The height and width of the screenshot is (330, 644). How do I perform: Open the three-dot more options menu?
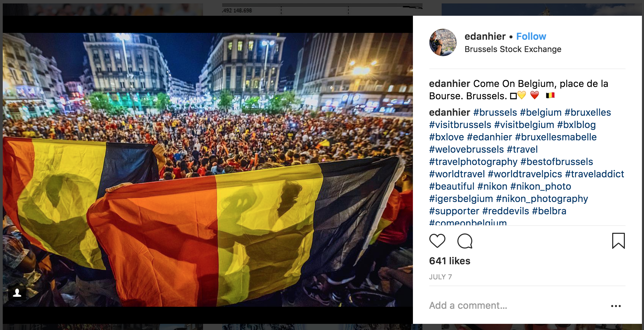[616, 306]
